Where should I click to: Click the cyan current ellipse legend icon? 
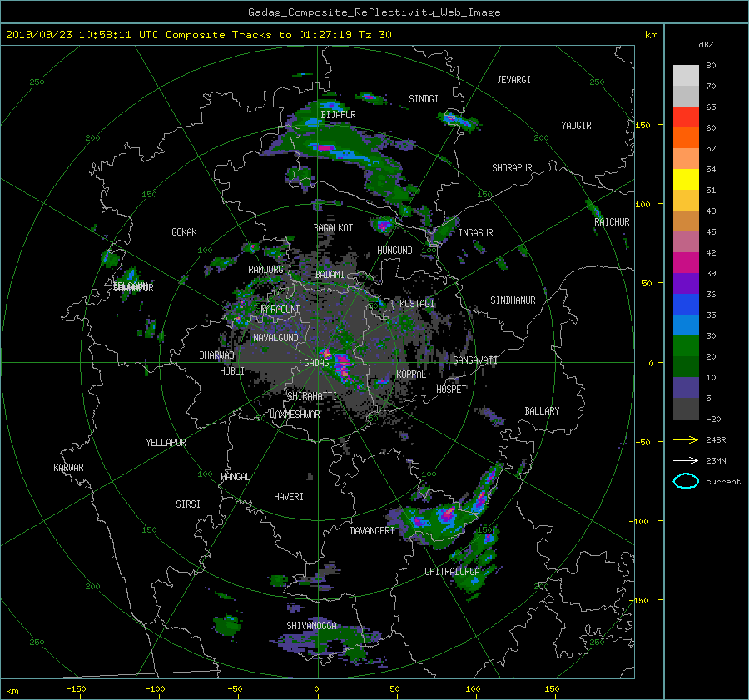point(686,481)
